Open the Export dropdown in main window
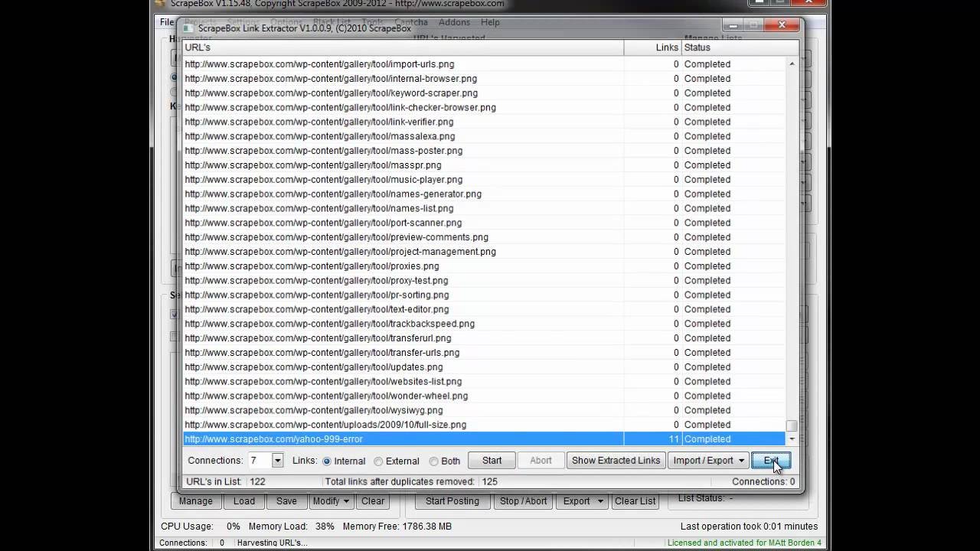This screenshot has width=980, height=551. click(x=583, y=501)
